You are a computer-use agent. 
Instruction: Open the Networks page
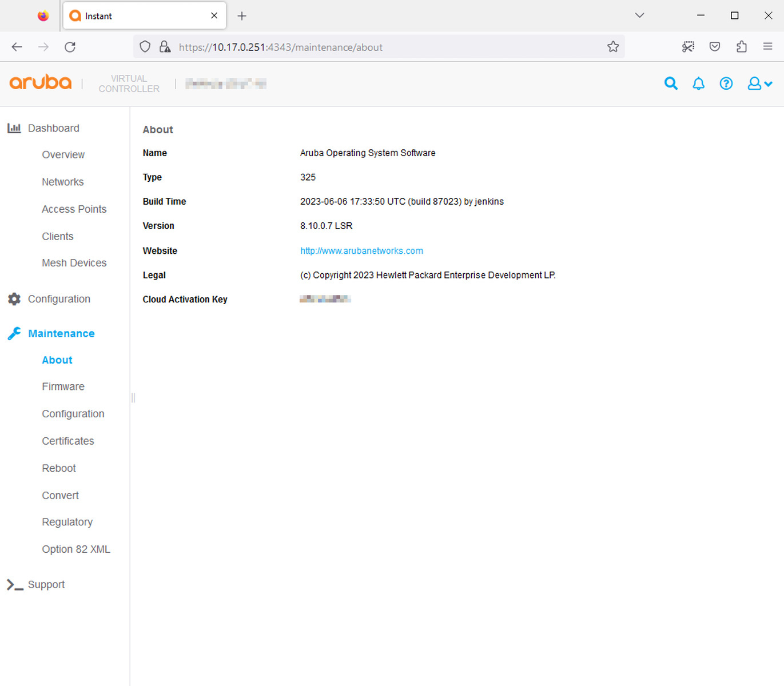click(63, 182)
